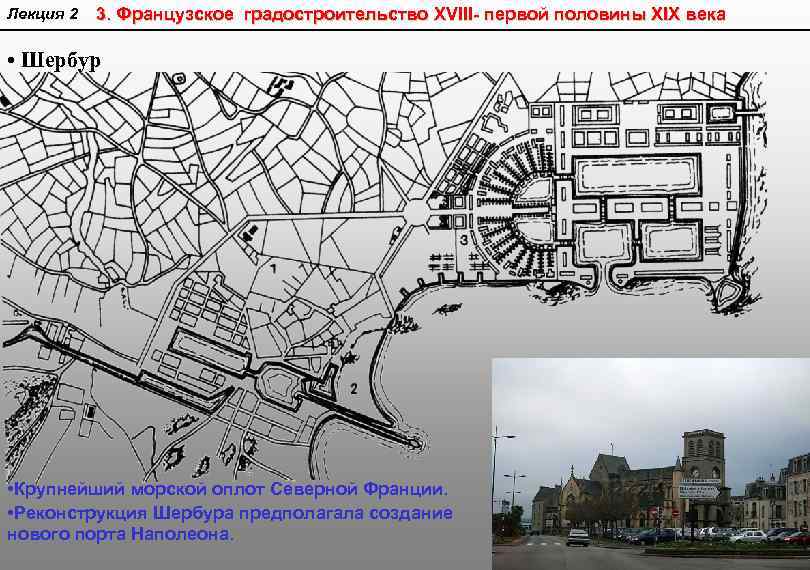Image resolution: width=810 pixels, height=570 pixels.
Task: Open the church photo of Cherbourg
Action: (651, 464)
